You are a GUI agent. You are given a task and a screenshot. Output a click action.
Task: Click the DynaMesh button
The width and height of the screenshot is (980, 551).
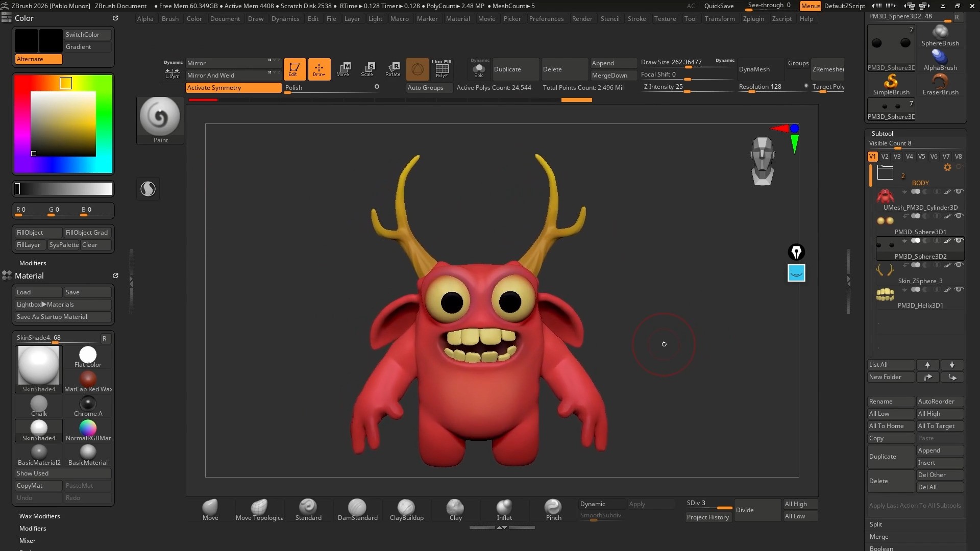click(x=754, y=69)
